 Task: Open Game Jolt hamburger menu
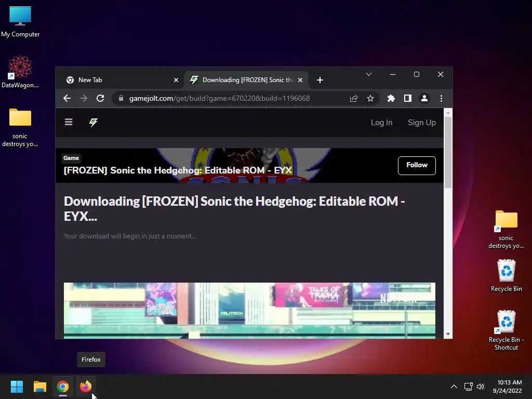[x=69, y=122]
